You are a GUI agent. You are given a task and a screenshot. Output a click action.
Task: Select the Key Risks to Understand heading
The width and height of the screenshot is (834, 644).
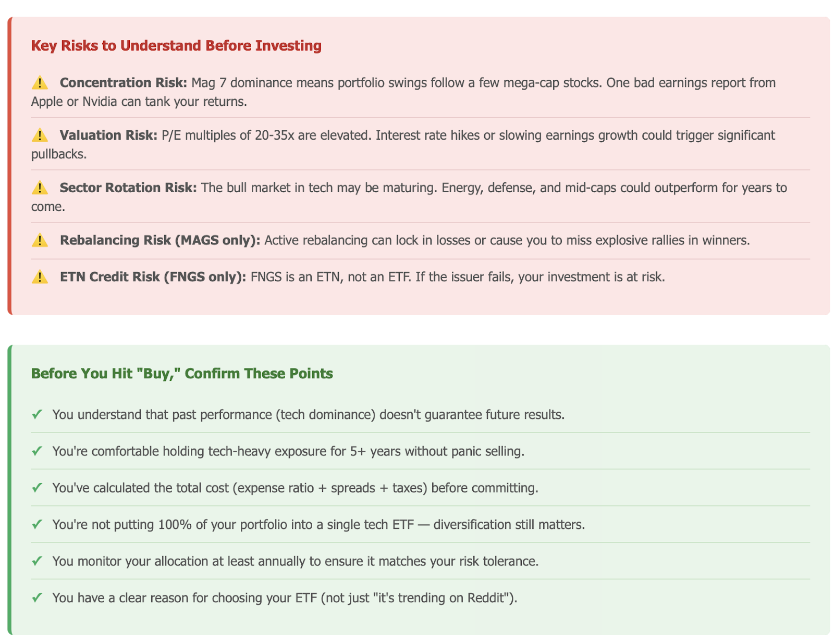176,46
